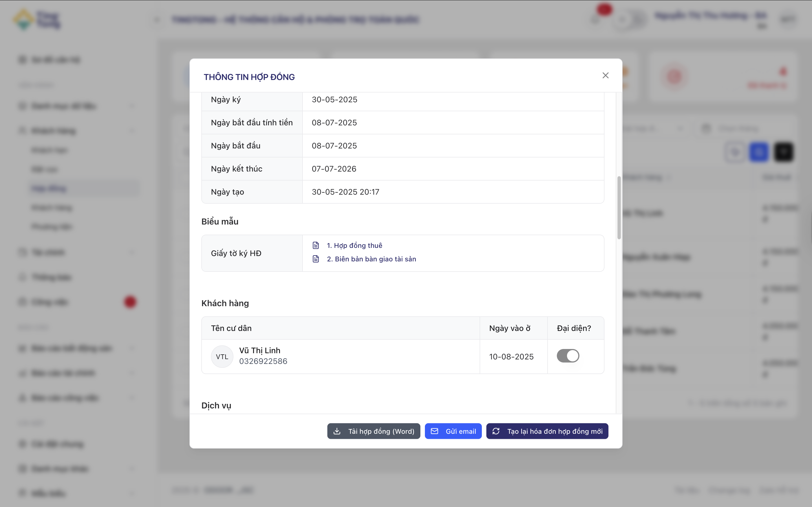Toggle the Đại diện switch for Vũ Thị Linh
Viewport: 812px width, 507px height.
pyautogui.click(x=568, y=356)
